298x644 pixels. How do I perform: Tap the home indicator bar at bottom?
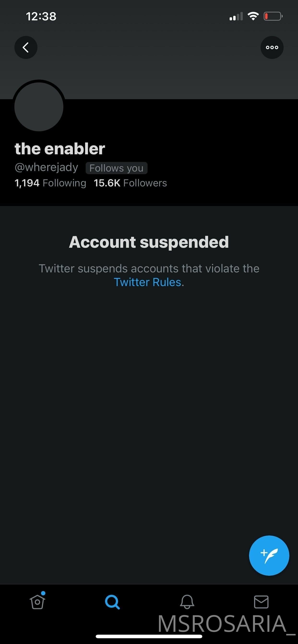pos(149,636)
